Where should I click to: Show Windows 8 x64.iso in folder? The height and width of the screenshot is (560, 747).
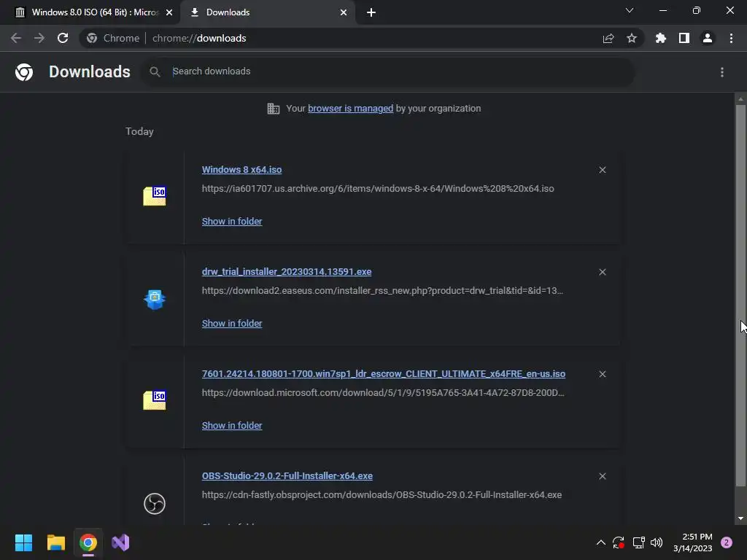[232, 222]
